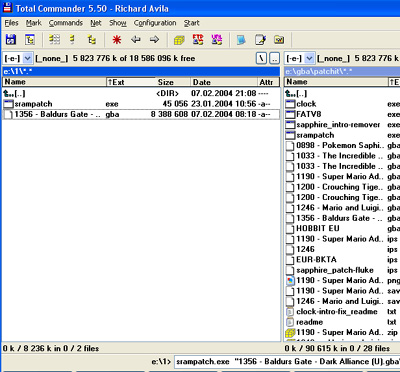The image size is (400, 372).
Task: Click left panel path bar e:\1\*.*
Action: pos(141,71)
